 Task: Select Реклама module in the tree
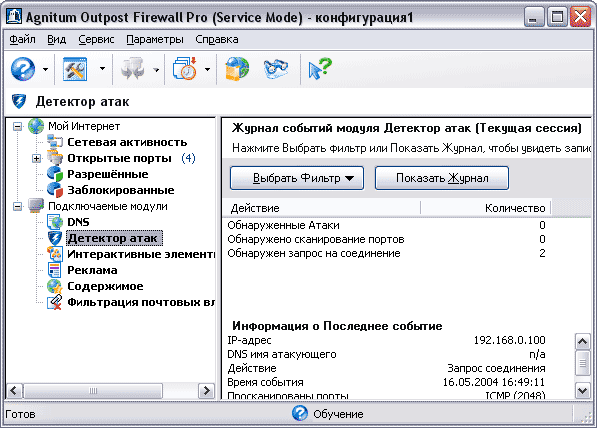[92, 270]
